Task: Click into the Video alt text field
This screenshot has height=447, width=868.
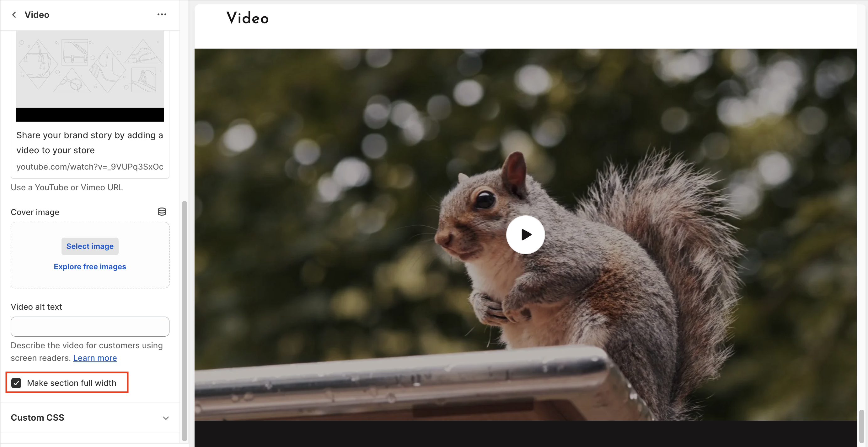Action: [90, 326]
